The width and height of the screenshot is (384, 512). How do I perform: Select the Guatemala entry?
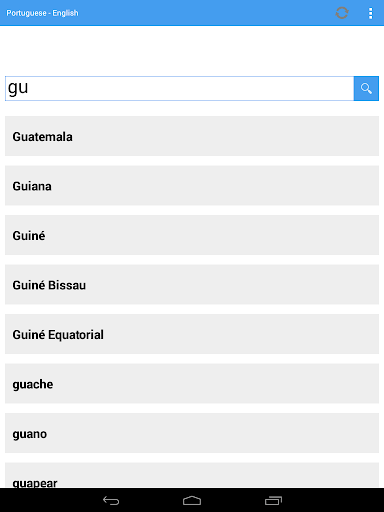[192, 136]
